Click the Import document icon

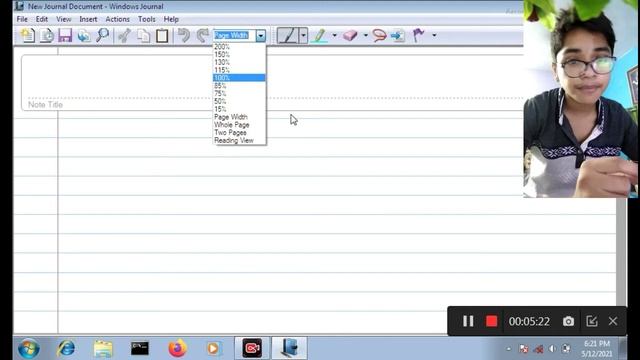[47, 36]
